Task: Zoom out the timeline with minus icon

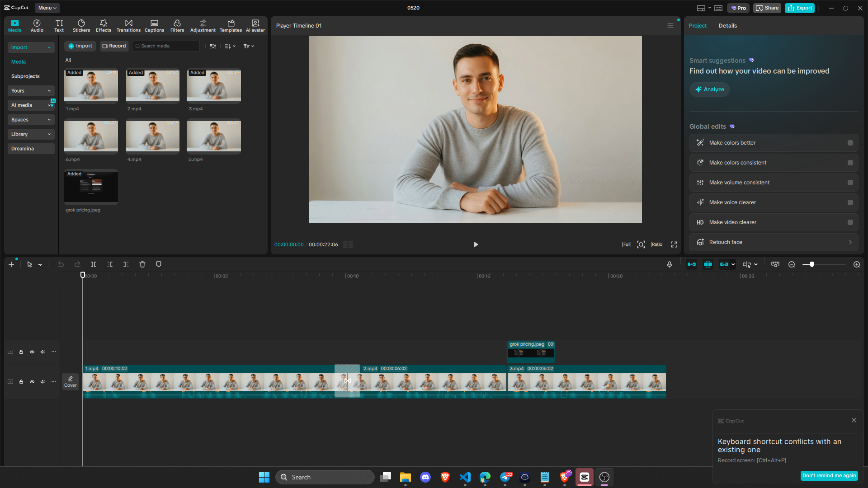Action: pos(792,264)
